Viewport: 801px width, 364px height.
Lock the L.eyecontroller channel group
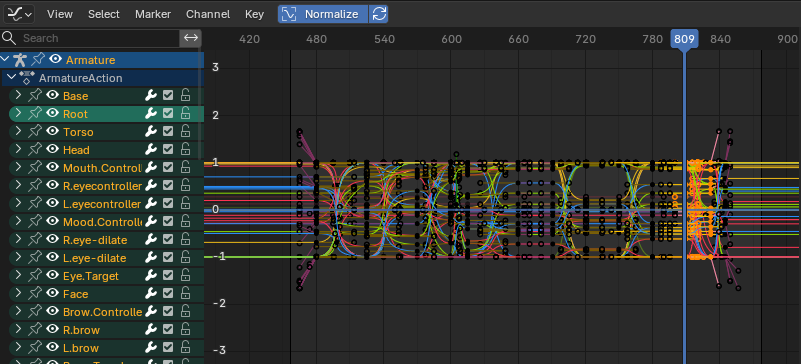186,204
